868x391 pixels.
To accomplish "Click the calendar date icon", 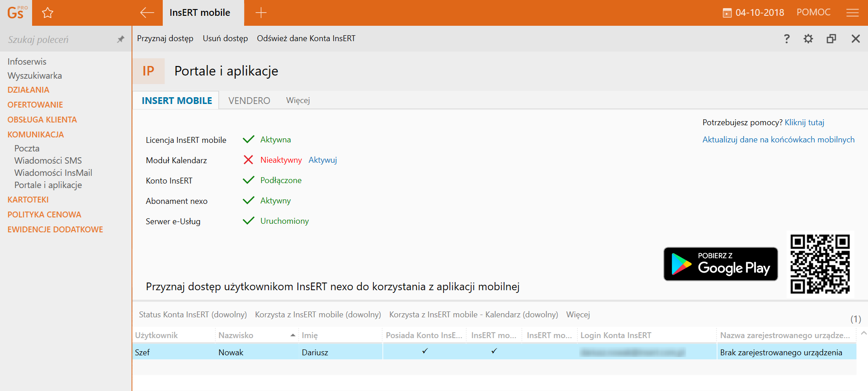I will point(727,13).
